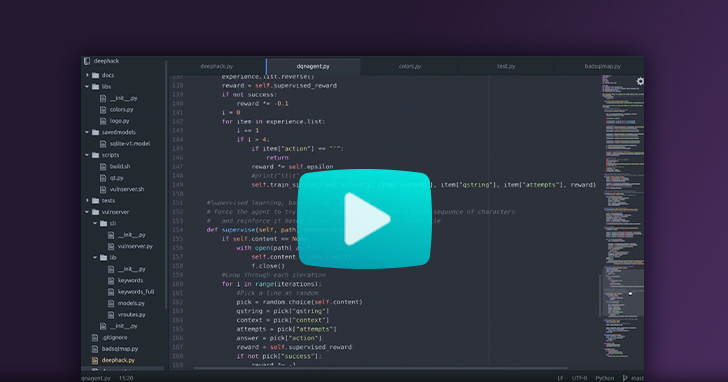Click file icon beside .gitignore
This screenshot has width=728, height=382.
coord(95,337)
